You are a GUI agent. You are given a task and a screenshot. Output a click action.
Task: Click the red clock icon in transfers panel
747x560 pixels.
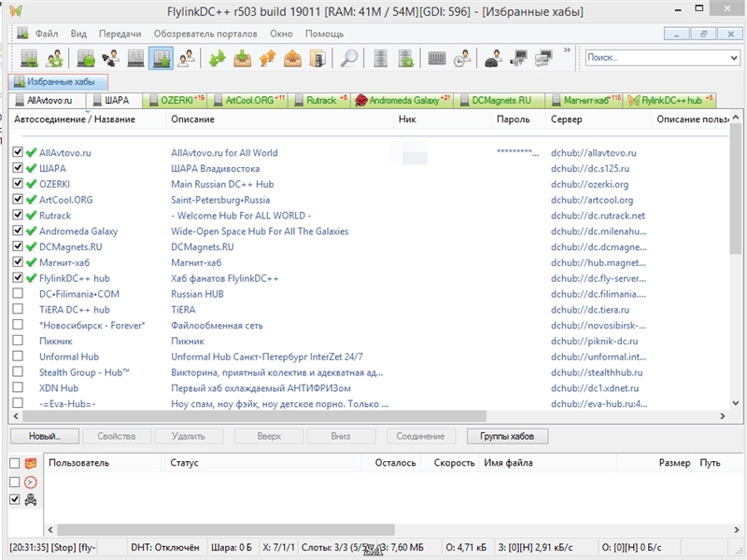click(x=31, y=482)
